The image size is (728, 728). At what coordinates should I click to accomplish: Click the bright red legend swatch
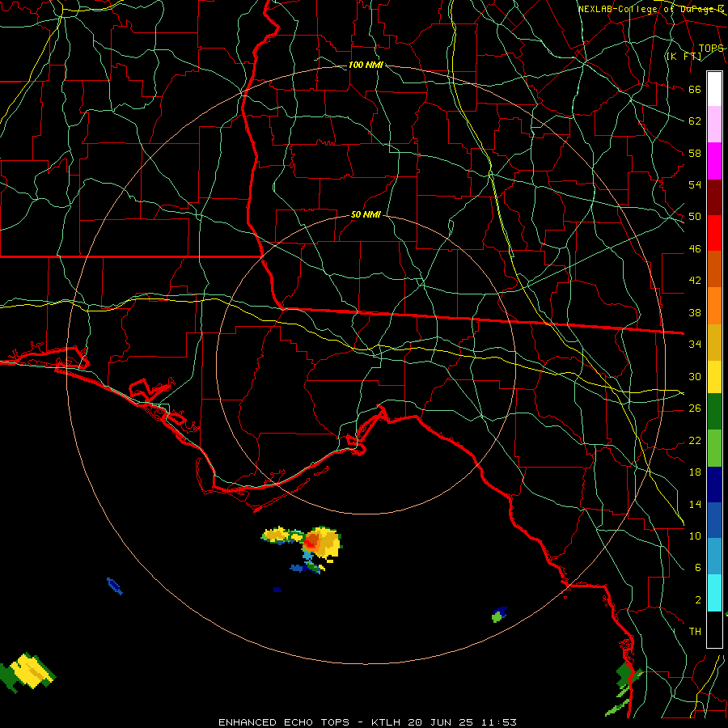click(714, 233)
